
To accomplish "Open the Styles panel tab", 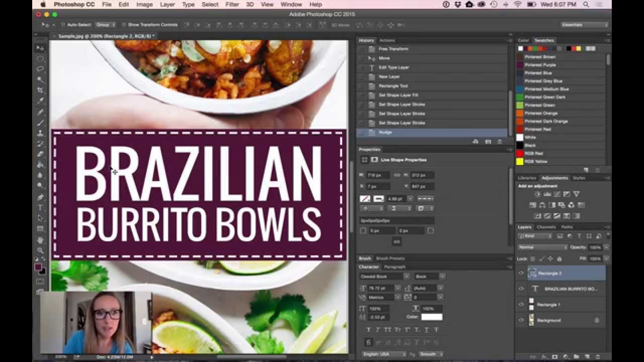I will (579, 178).
